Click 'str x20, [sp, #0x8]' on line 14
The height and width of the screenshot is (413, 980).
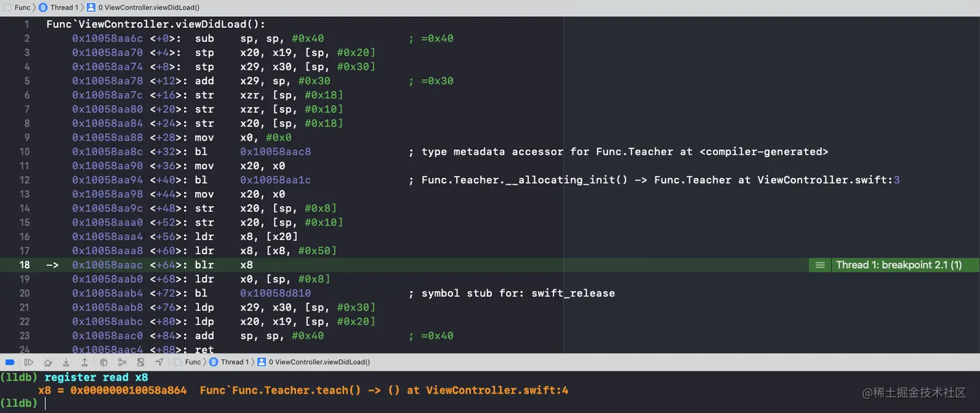coord(266,208)
